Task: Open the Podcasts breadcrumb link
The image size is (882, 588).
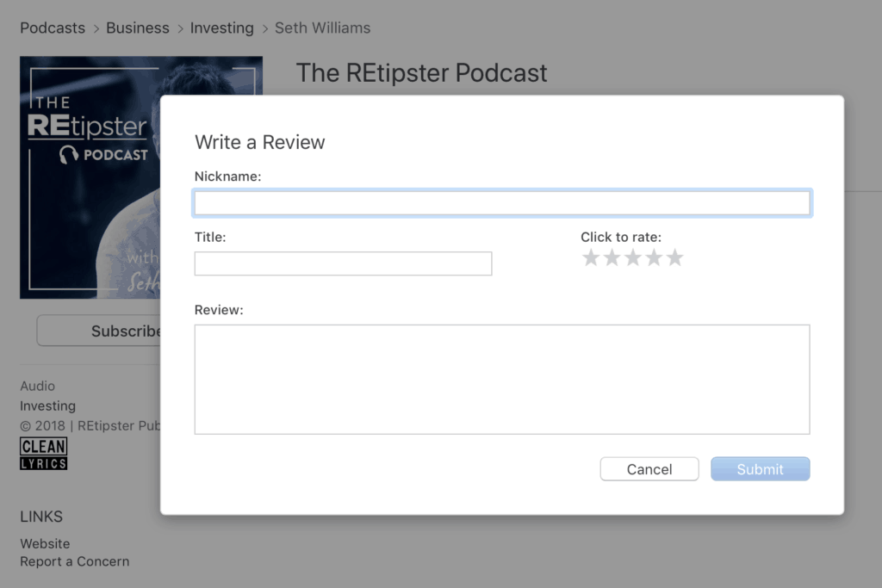Action: tap(53, 28)
